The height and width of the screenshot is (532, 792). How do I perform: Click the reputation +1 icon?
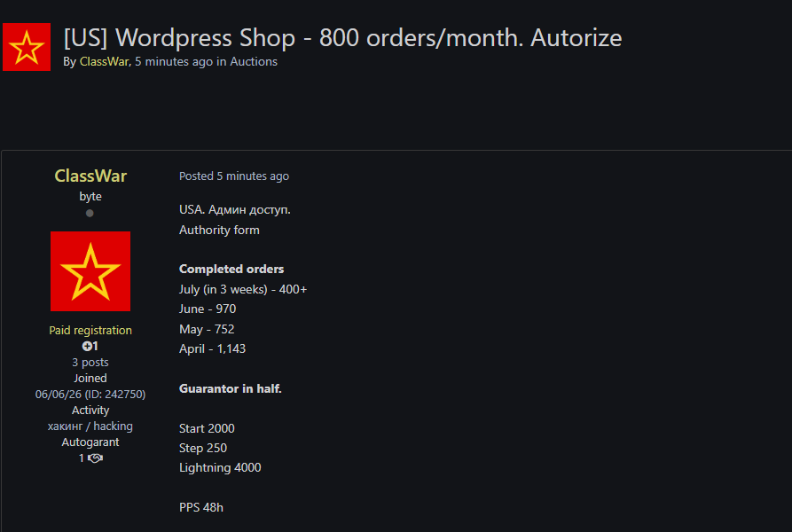pyautogui.click(x=90, y=347)
